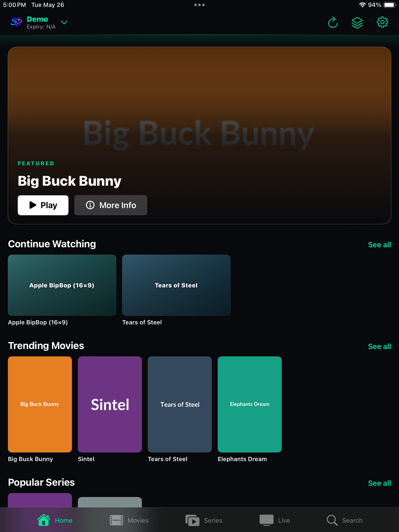Tap the Expiry: N/A label
This screenshot has height=532, width=399.
point(41,27)
